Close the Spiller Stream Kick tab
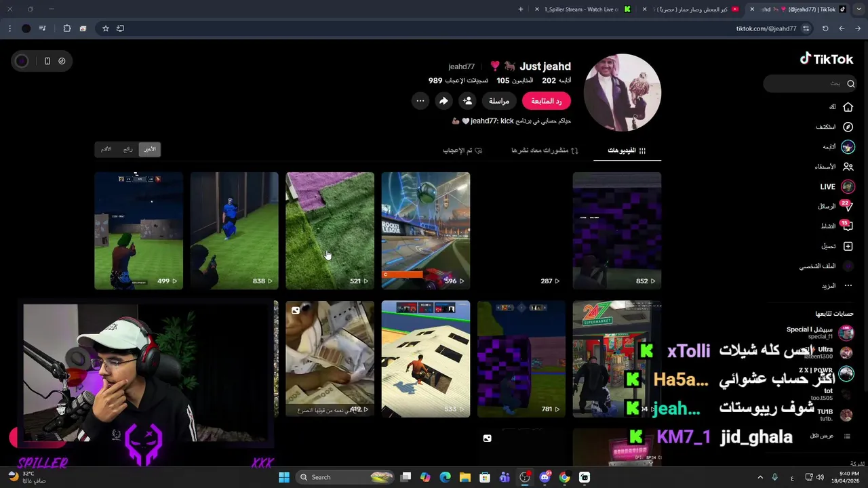The height and width of the screenshot is (488, 868). [x=537, y=9]
